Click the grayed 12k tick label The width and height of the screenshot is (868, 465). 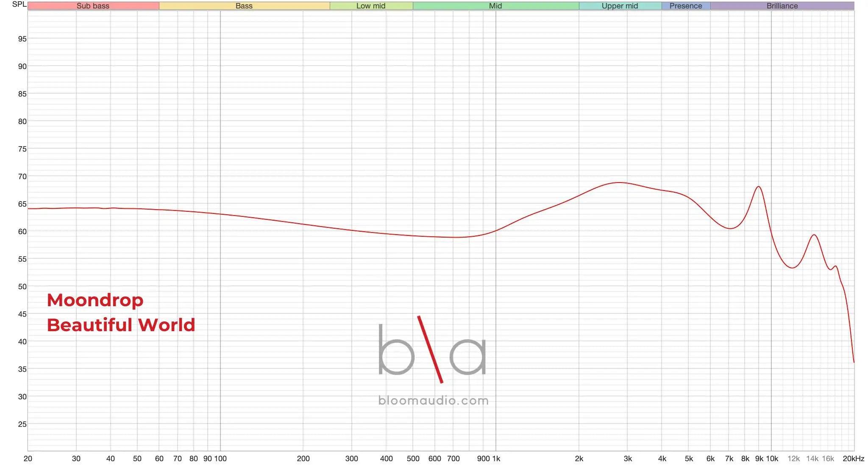coord(795,459)
